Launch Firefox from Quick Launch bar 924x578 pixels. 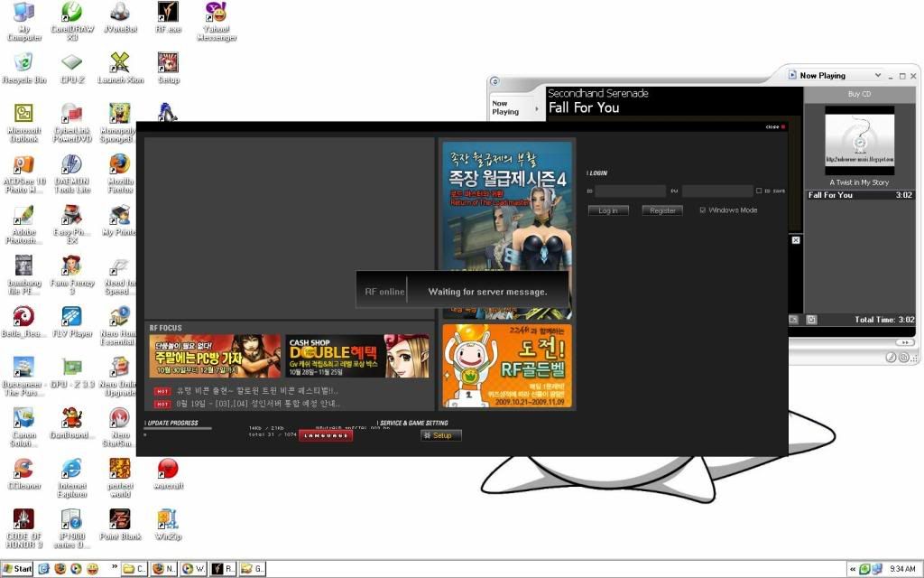pos(60,569)
